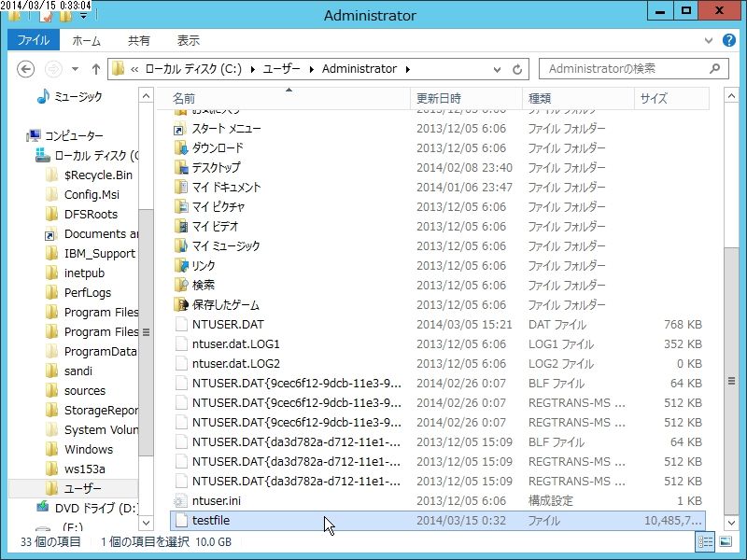Click the スタート メニュー folder icon

[x=180, y=129]
